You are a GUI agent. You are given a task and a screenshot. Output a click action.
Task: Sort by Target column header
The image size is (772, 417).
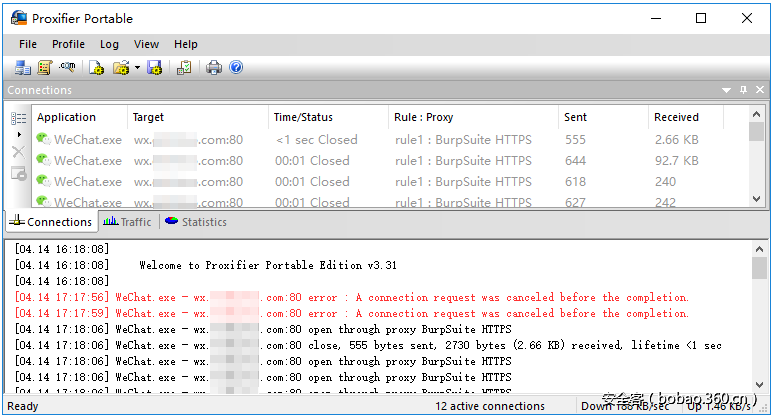[x=198, y=117]
